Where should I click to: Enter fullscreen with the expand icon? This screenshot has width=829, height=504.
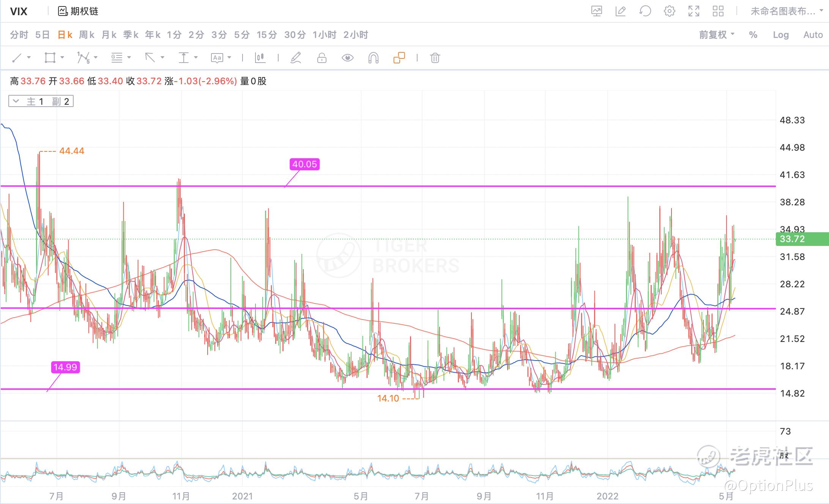(x=694, y=11)
